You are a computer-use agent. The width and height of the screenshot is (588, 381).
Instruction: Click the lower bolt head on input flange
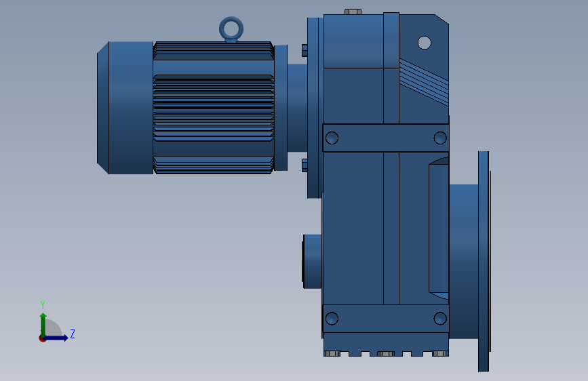pos(305,165)
